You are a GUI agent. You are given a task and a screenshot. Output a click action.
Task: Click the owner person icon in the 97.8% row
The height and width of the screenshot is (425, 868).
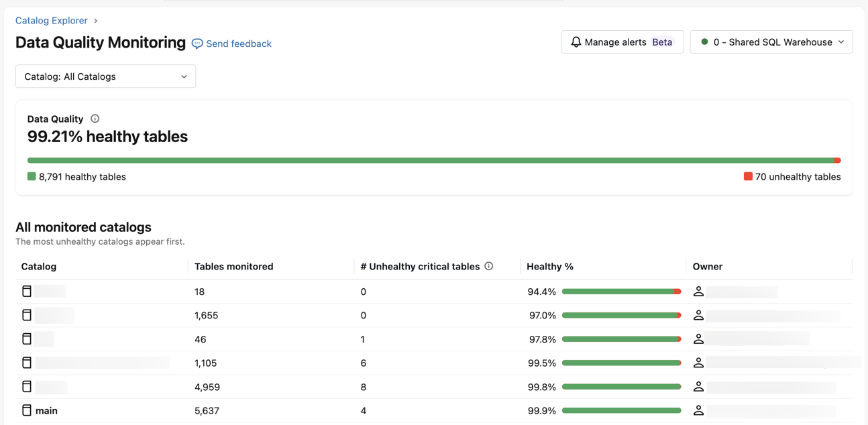point(698,339)
